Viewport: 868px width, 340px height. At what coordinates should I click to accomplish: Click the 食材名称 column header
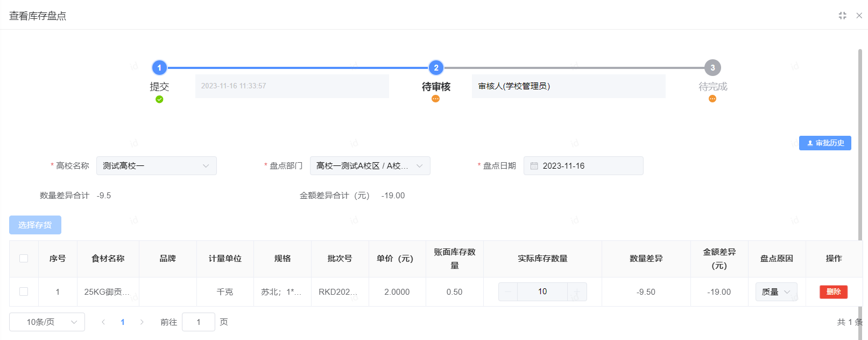(108, 259)
